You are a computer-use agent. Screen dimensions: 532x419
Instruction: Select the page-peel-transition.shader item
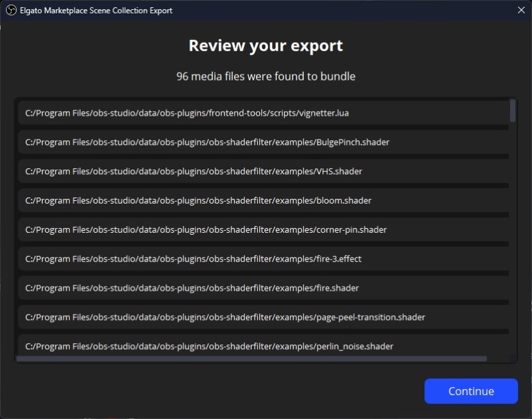tap(266, 317)
